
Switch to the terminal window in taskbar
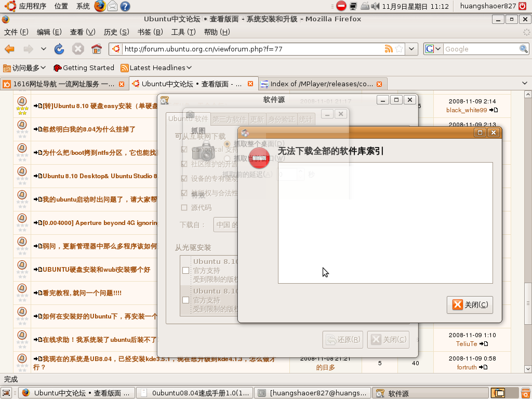312,393
